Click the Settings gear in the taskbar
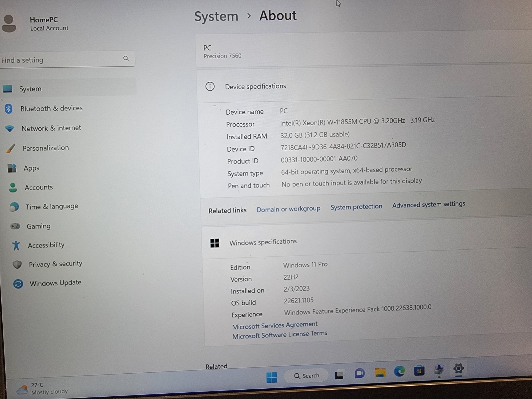This screenshot has height=399, width=532. 459,368
